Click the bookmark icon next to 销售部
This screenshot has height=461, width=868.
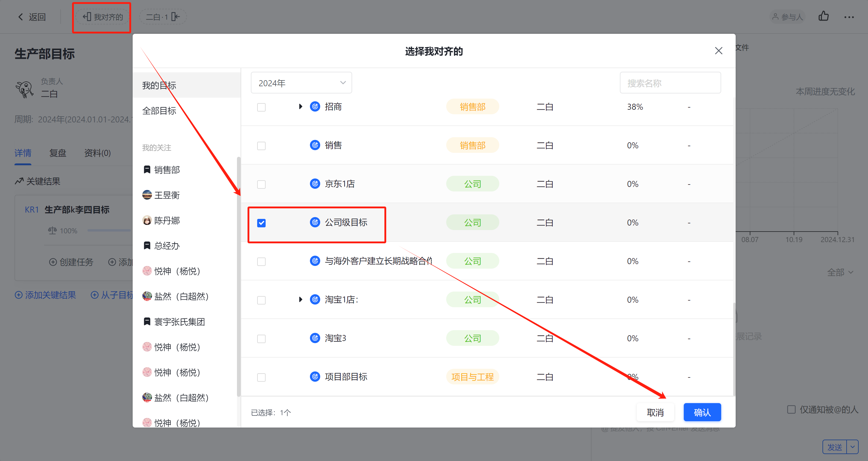[x=147, y=169]
